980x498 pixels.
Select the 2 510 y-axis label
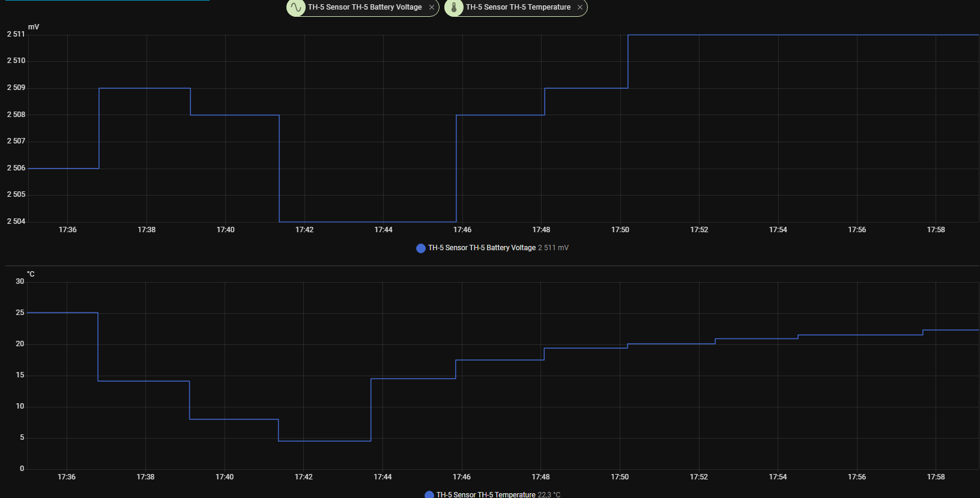pyautogui.click(x=16, y=61)
